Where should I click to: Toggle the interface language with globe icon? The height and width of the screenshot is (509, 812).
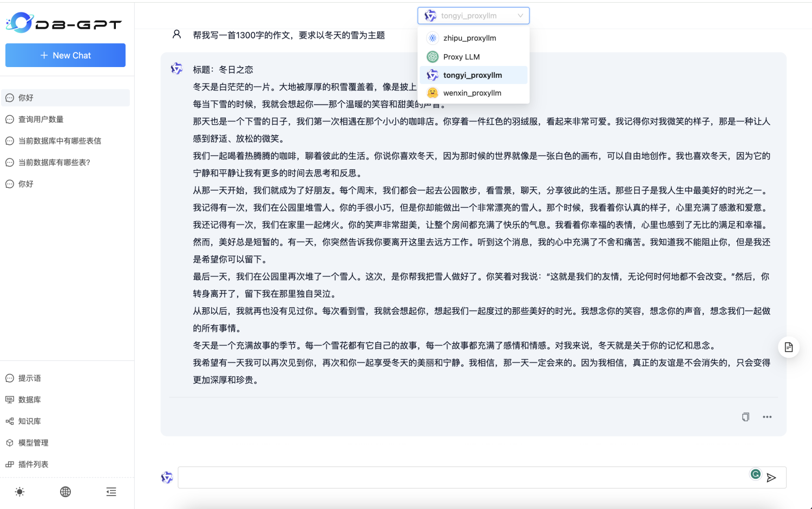pyautogui.click(x=65, y=492)
